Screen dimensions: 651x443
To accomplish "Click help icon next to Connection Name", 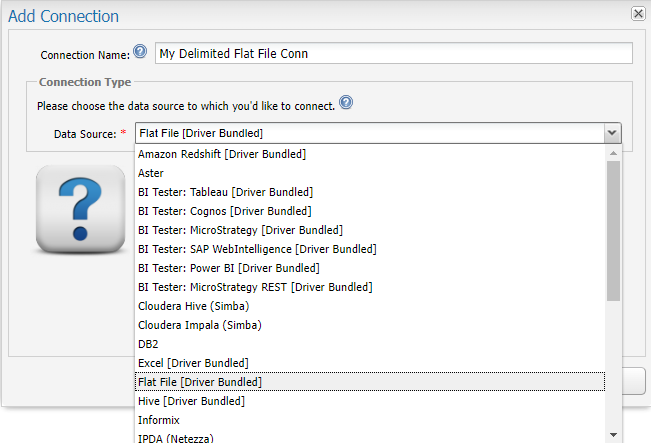I will 140,51.
